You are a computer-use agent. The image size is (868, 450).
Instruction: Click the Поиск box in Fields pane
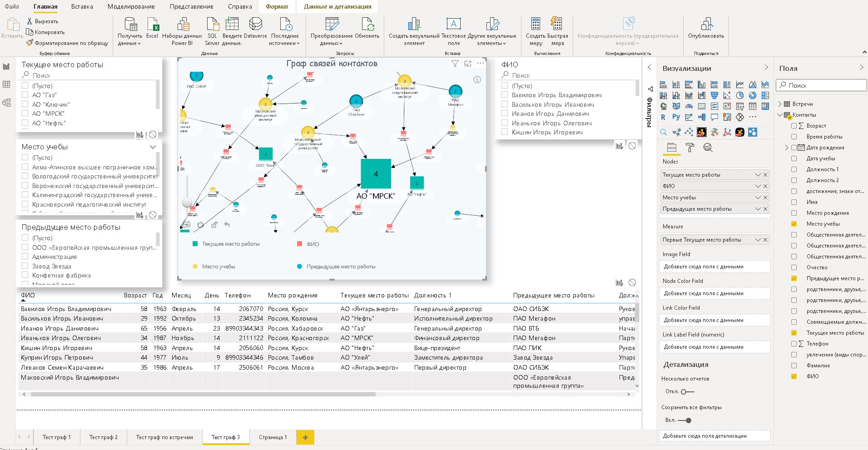[x=821, y=85]
